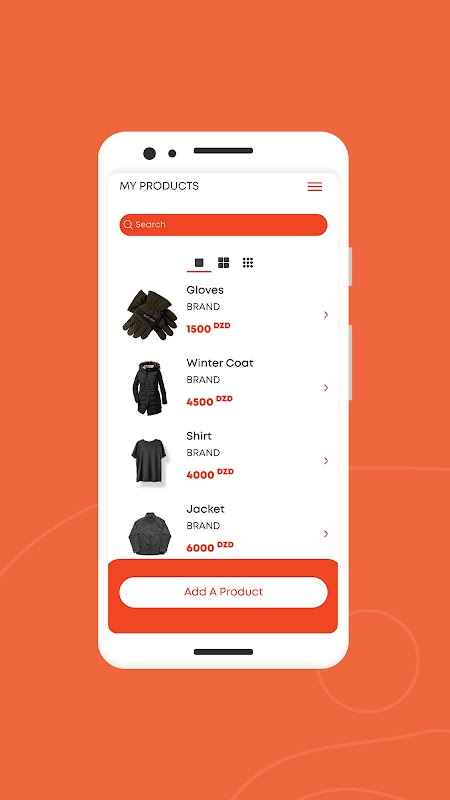Screen dimensions: 450x800
Task: Open the hamburger menu icon
Action: pyautogui.click(x=315, y=187)
